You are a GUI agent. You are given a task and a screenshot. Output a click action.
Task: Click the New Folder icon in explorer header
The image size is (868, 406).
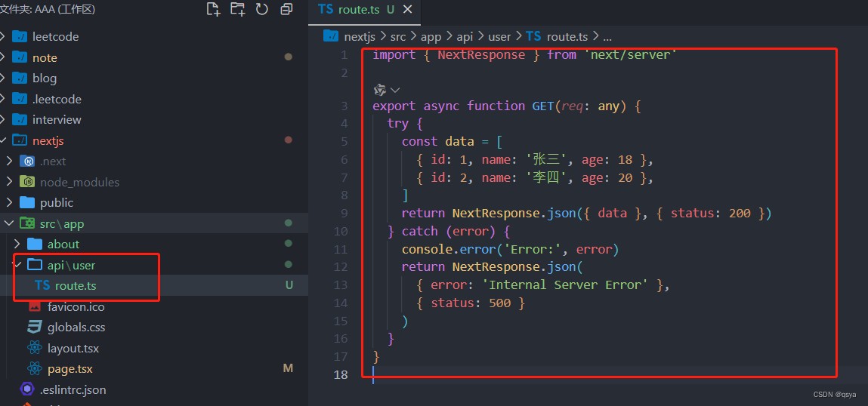pos(237,9)
